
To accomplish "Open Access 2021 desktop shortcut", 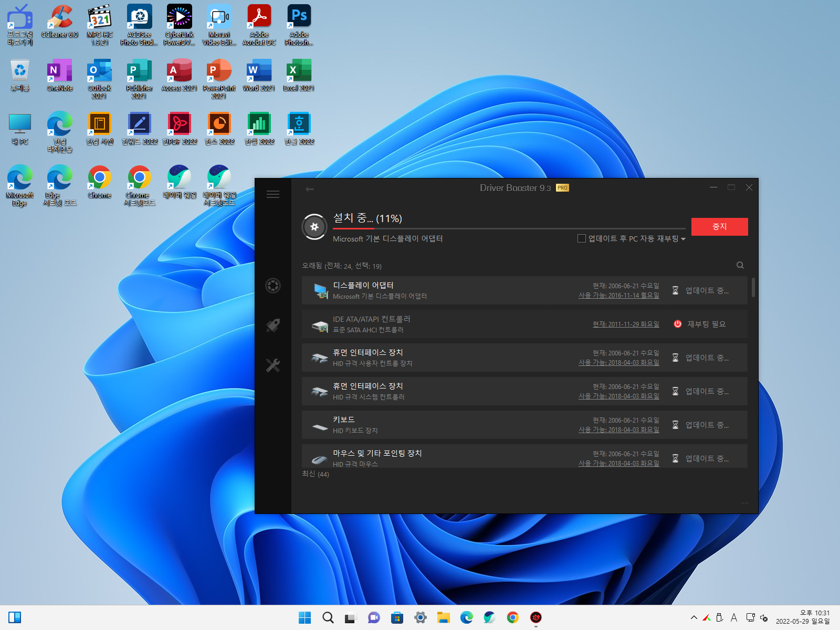I will point(180,75).
